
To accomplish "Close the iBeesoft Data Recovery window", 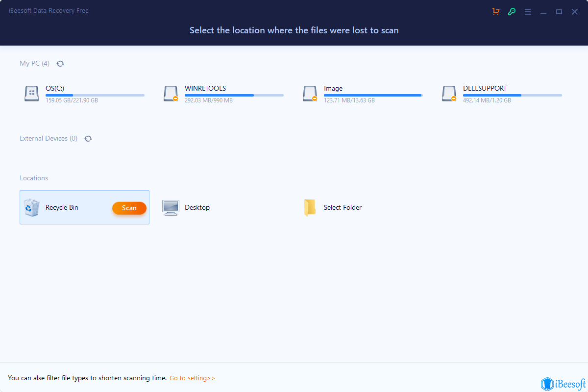I will pos(575,11).
